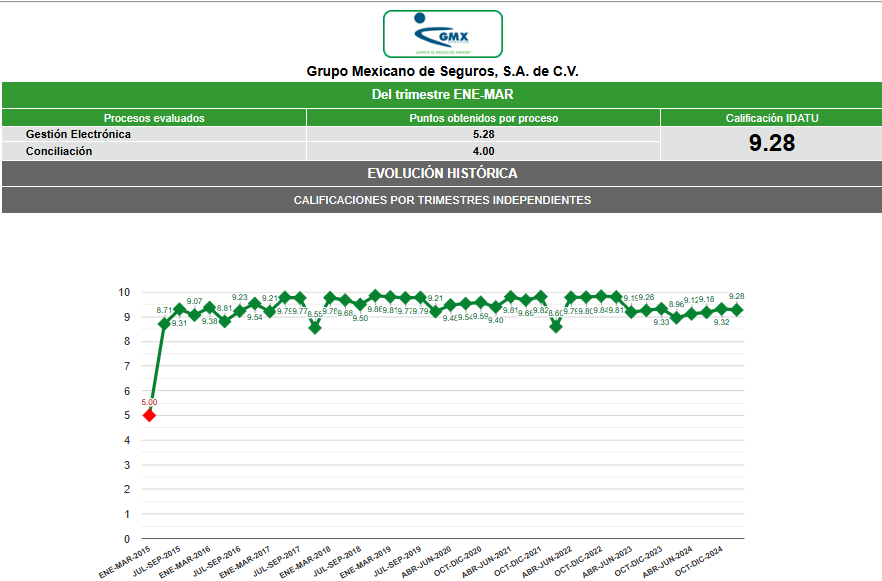Click the green diamond marker labeled 8.71
882x581 pixels.
click(x=164, y=323)
